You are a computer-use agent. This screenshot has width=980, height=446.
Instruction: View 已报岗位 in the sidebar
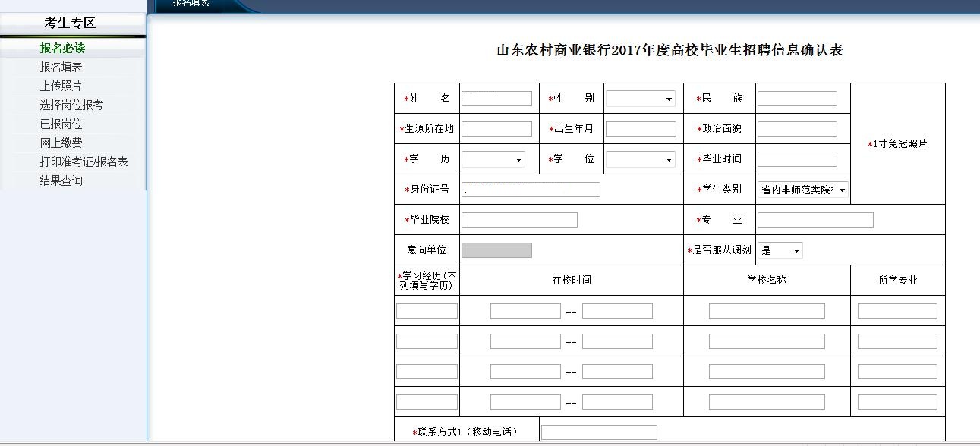click(61, 124)
